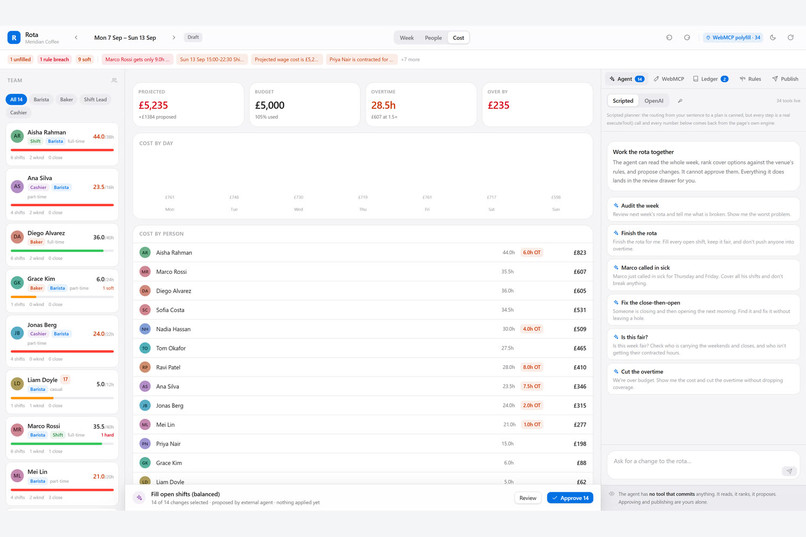Click Jonas Berg's JB avatar in Team list
Image resolution: width=806 pixels, height=537 pixels.
coord(17,333)
